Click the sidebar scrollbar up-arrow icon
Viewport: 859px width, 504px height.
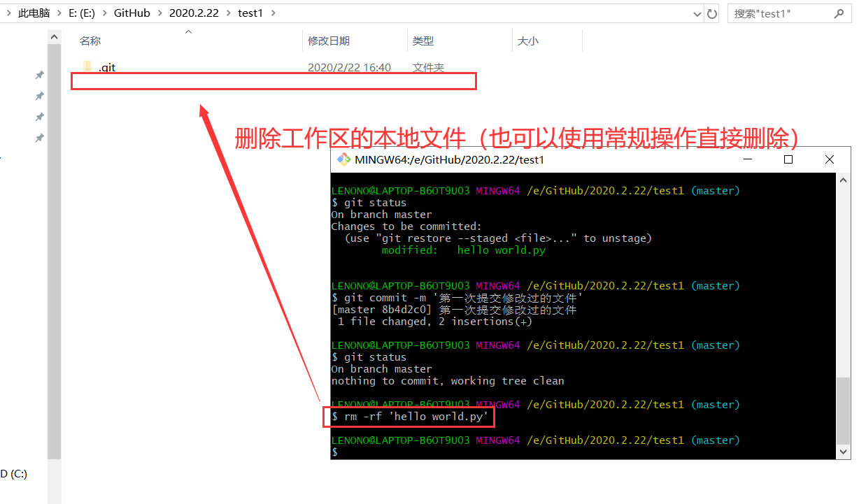click(54, 36)
